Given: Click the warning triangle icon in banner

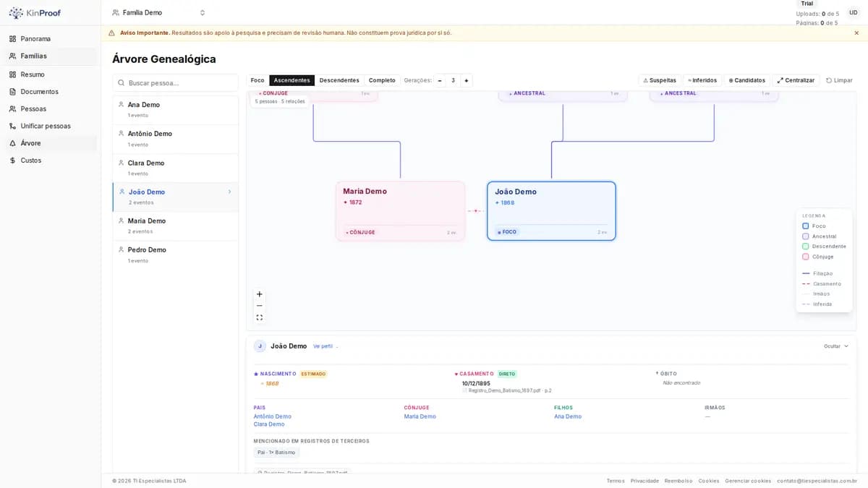Looking at the screenshot, I should click(x=111, y=33).
